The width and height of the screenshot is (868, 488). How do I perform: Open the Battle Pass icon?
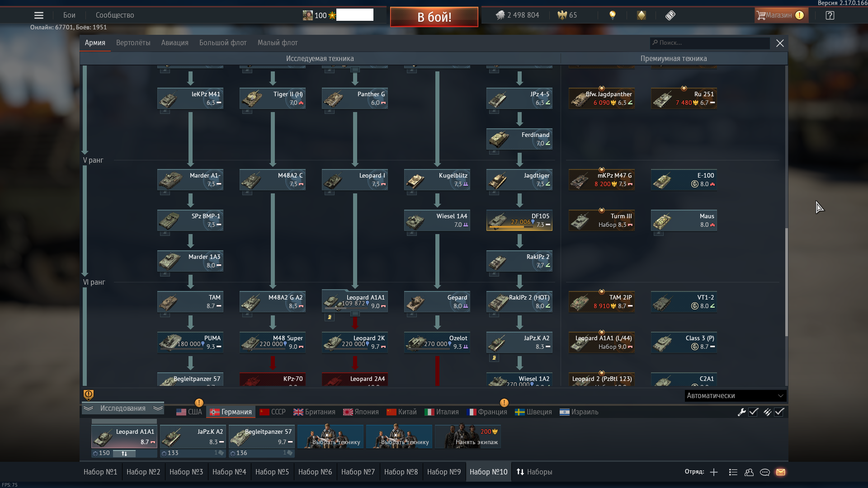point(670,15)
